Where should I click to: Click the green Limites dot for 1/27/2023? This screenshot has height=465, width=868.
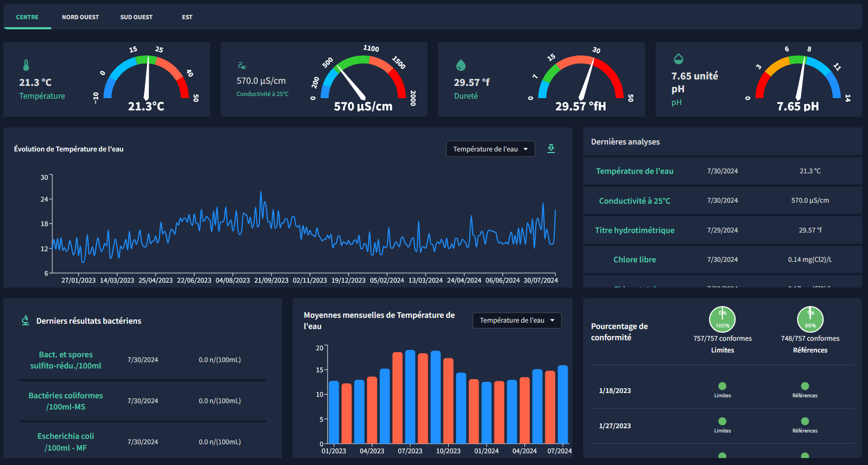click(722, 421)
